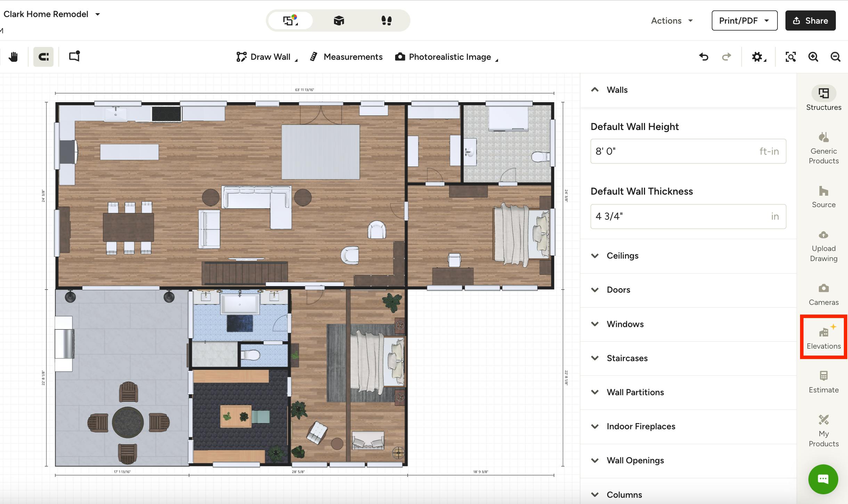Zoom in on the floor plan
This screenshot has height=504, width=848.
(x=813, y=57)
